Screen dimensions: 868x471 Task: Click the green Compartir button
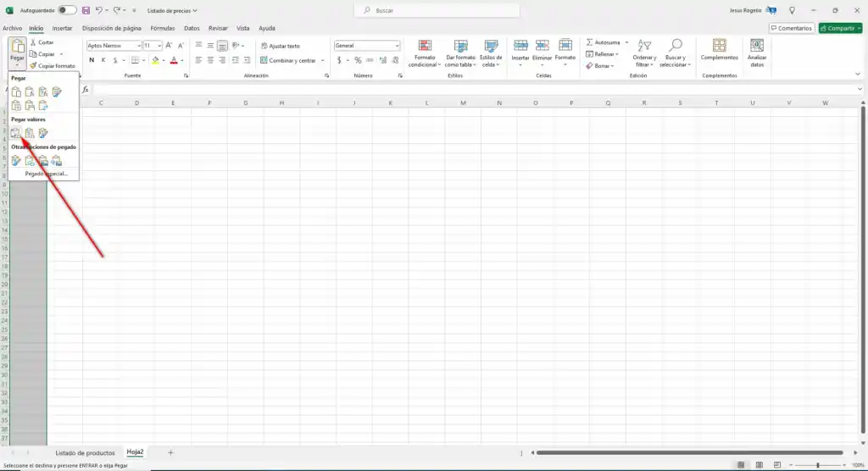(840, 28)
